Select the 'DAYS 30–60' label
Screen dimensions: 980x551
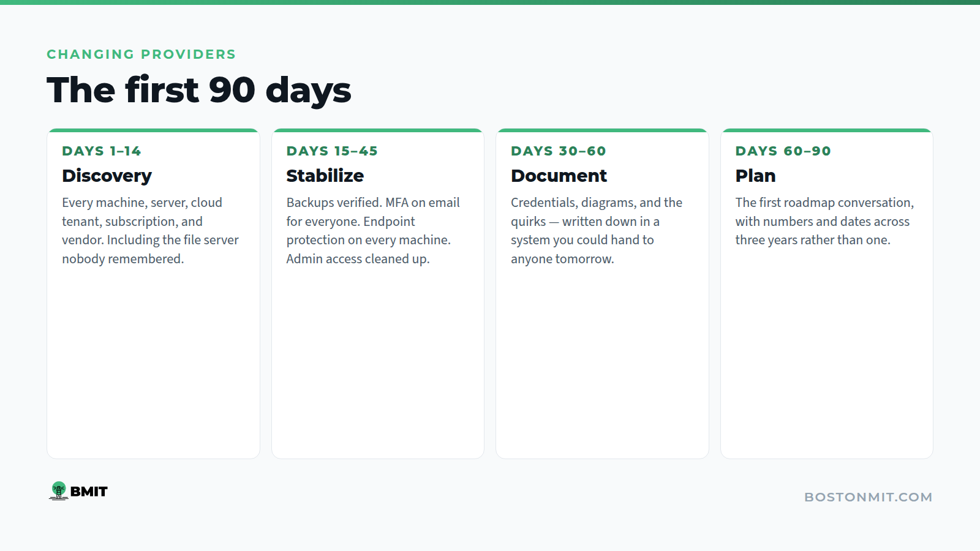tap(559, 151)
